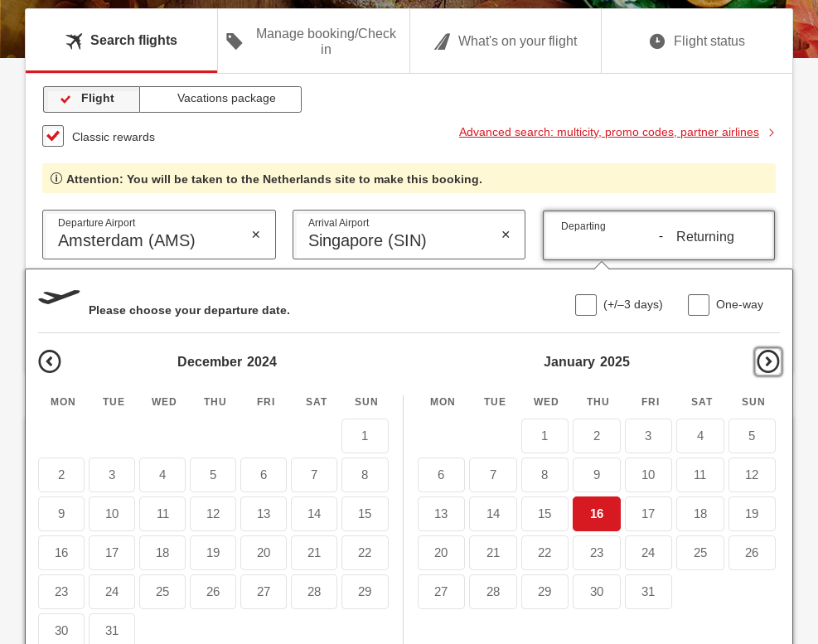Viewport: 818px width, 644px height.
Task: Tick the One-way checkbox
Action: 699,305
